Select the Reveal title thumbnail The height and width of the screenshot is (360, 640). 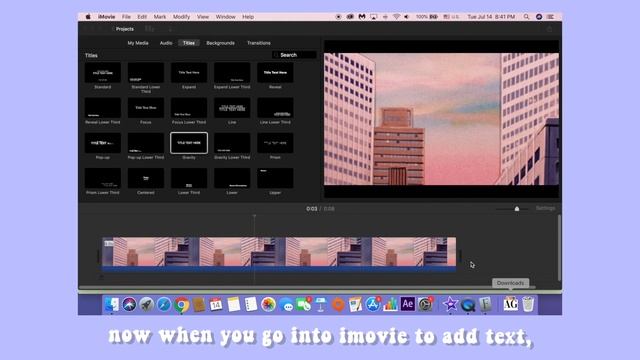275,73
